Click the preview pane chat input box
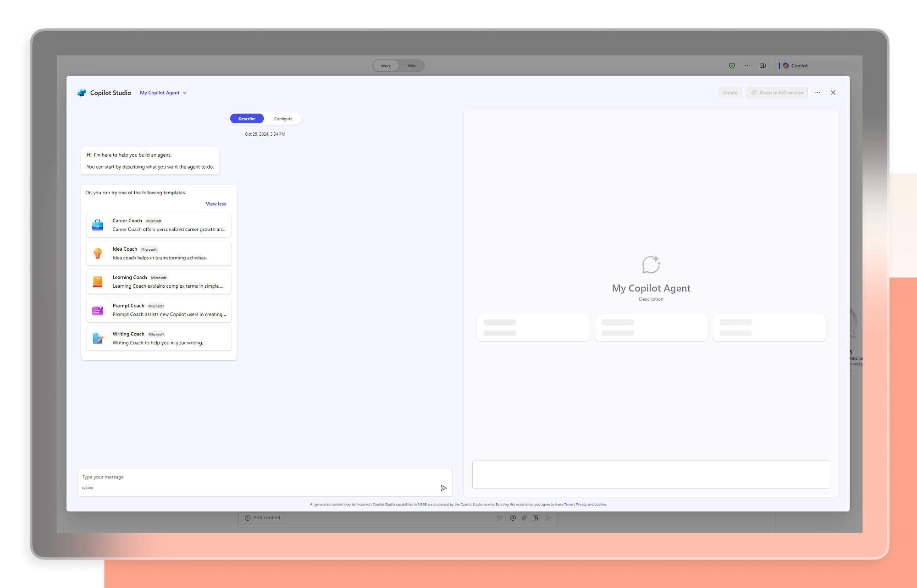The image size is (917, 588). point(651,474)
